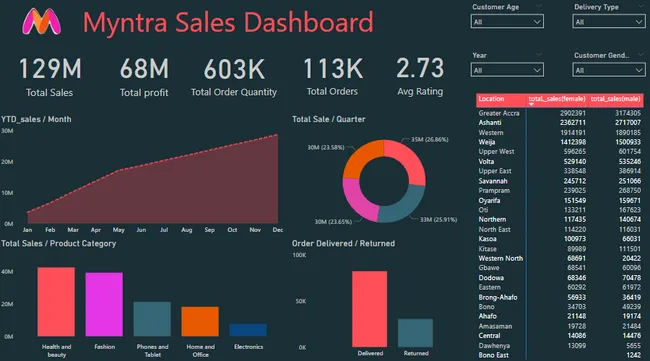This screenshot has width=650, height=361.
Task: Select the Western North location row
Action: point(560,258)
